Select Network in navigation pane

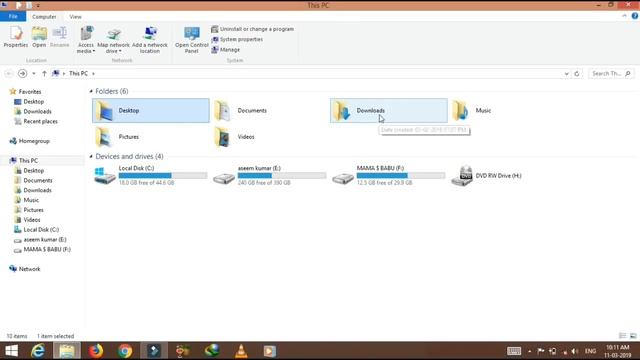(25, 269)
